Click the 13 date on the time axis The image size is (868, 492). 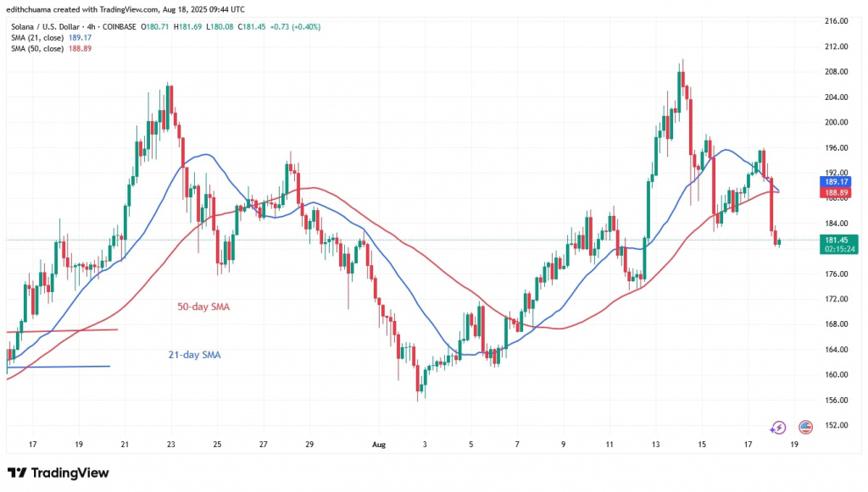(x=655, y=443)
